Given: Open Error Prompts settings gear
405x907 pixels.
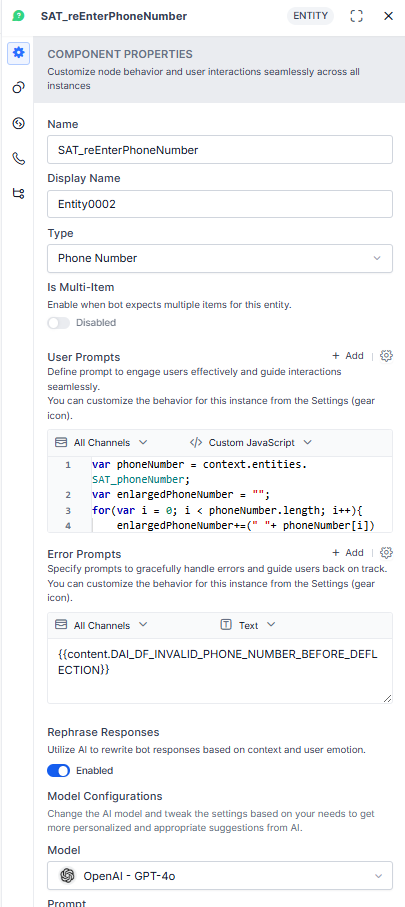Looking at the screenshot, I should pos(386,552).
